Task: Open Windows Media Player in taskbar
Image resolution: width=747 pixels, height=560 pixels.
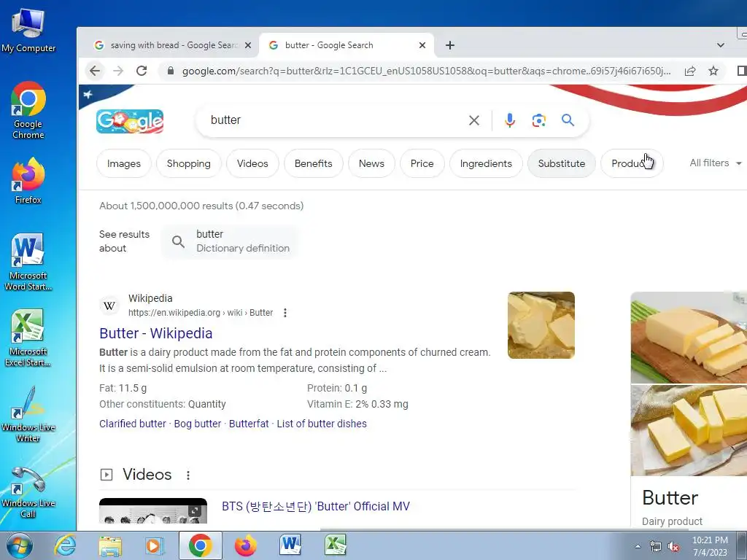Action: click(155, 545)
